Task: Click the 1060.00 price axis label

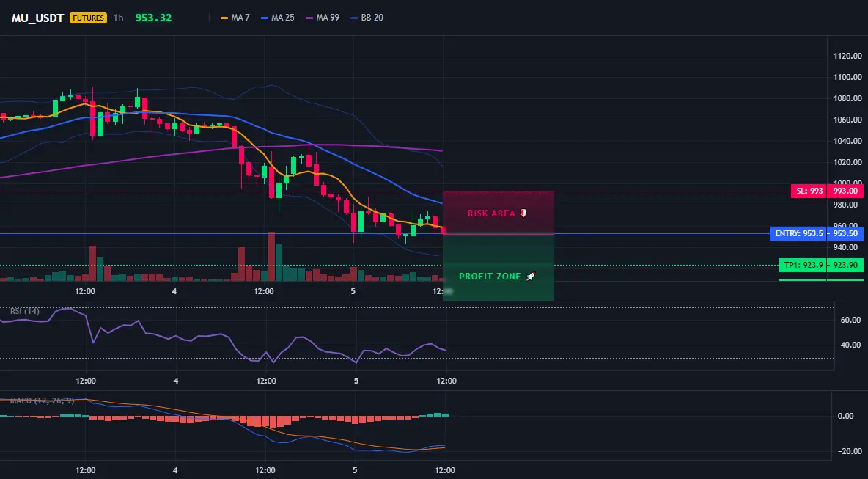Action: point(847,120)
